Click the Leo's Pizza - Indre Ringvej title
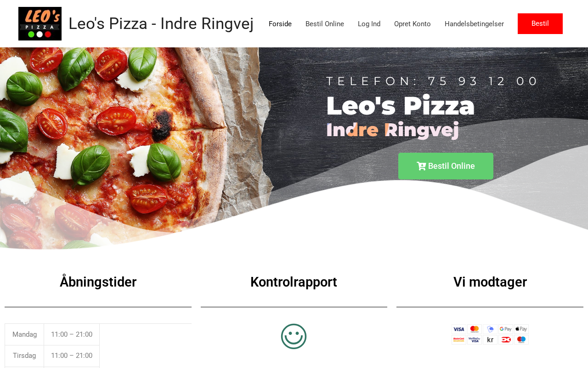The width and height of the screenshot is (588, 368). 161,23
